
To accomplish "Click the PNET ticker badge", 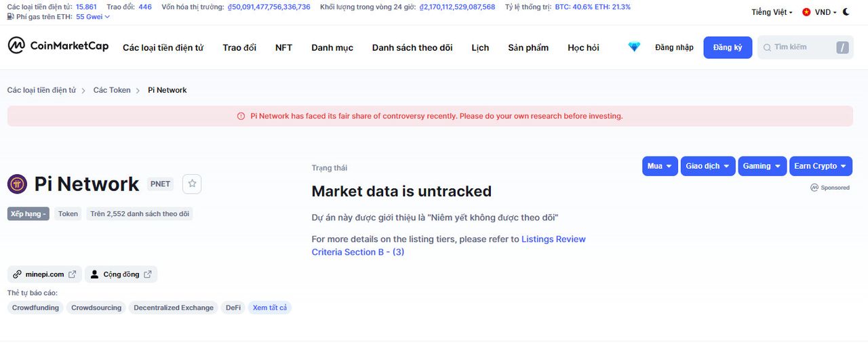I will click(x=160, y=184).
